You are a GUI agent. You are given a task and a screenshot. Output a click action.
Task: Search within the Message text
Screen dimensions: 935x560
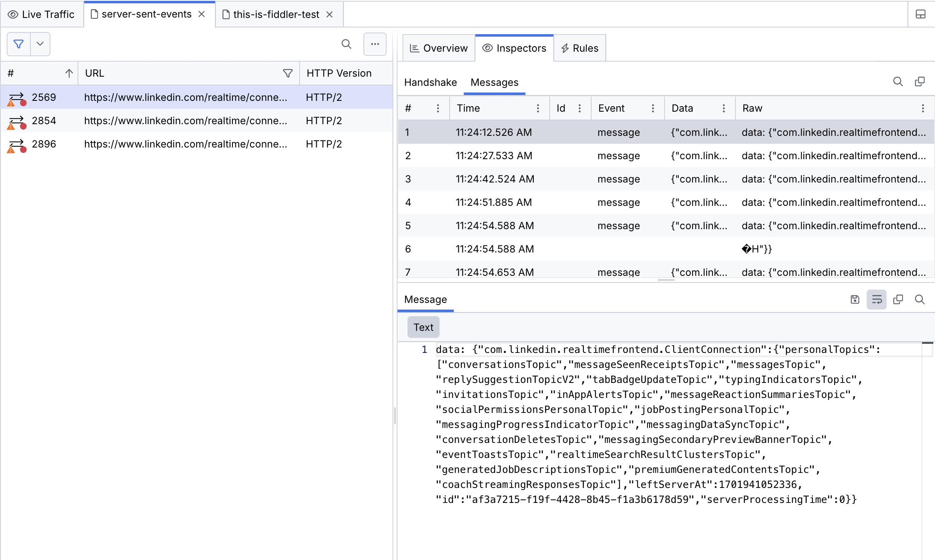coord(920,299)
